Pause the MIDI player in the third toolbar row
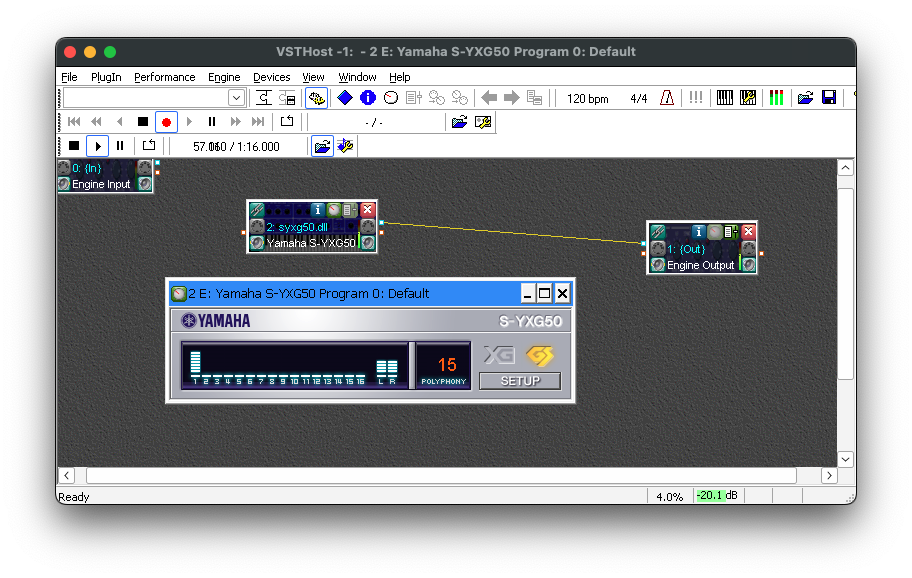912x578 pixels. pos(120,145)
